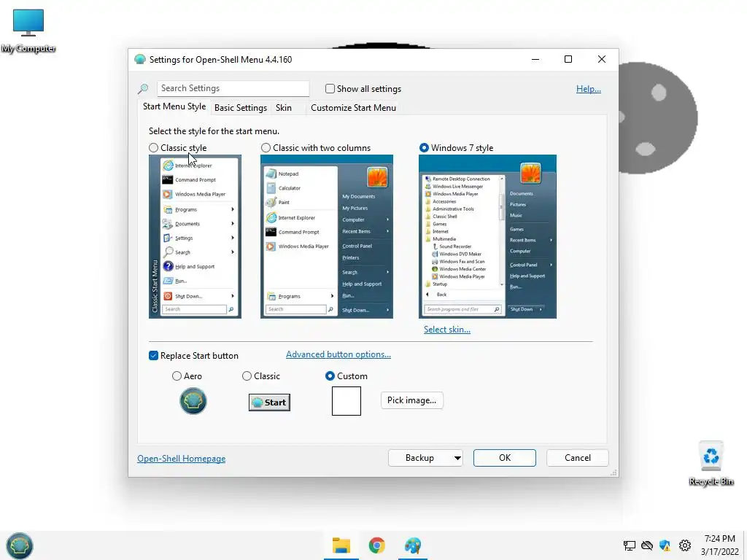Enable Show all settings checkbox
This screenshot has width=747, height=560.
[330, 88]
